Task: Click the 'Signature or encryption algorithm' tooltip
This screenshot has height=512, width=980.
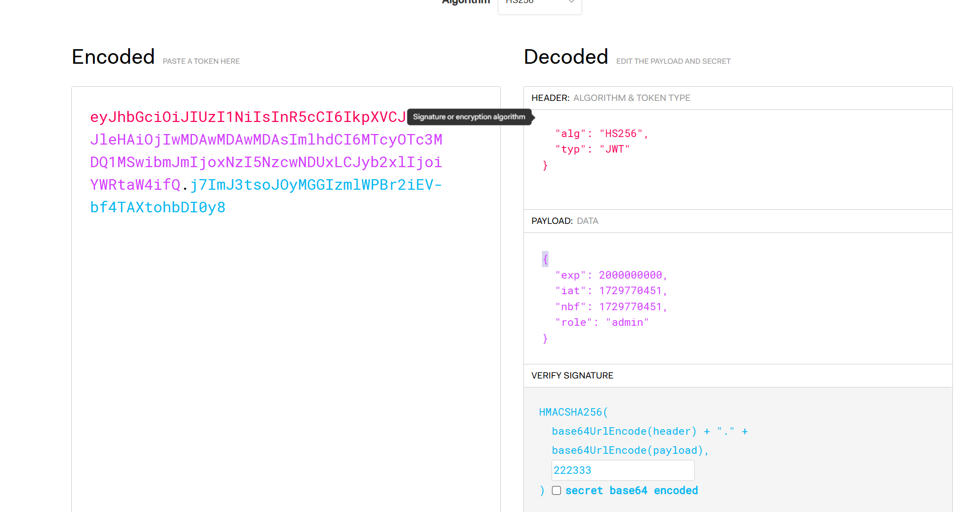Action: click(x=469, y=117)
